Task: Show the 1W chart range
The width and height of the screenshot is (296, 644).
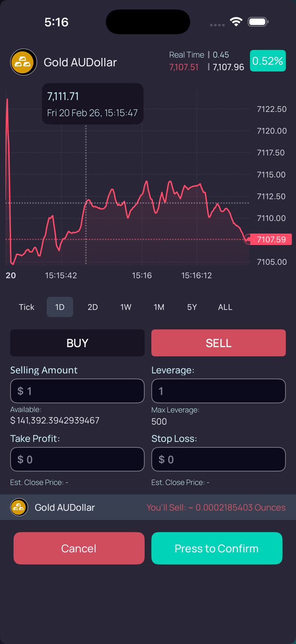Action: tap(126, 307)
